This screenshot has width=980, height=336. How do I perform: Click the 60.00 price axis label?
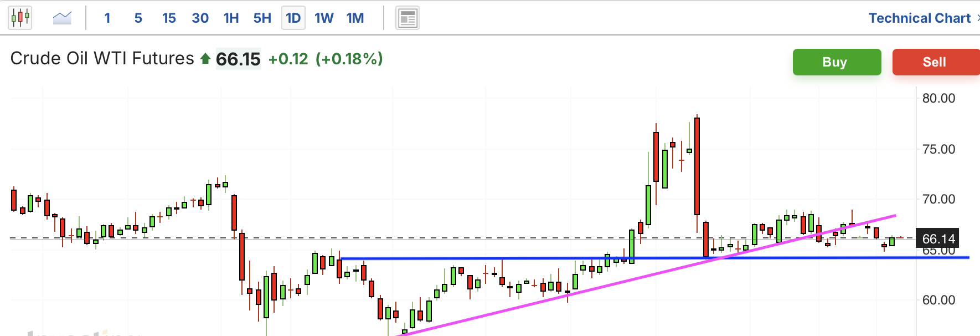coord(938,300)
